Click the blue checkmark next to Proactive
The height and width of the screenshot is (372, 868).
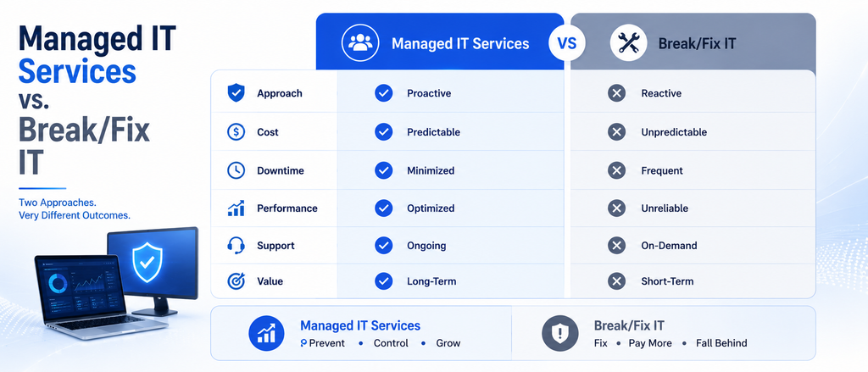point(383,93)
